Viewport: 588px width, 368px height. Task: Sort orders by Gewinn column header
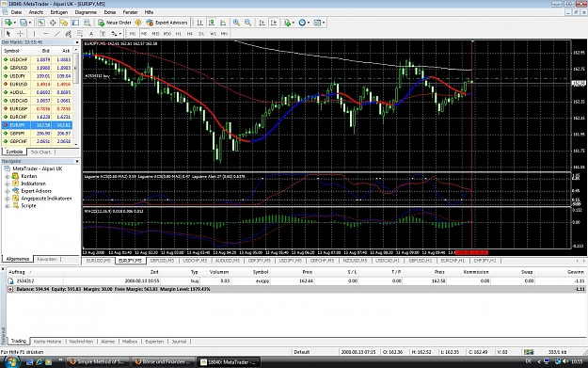coord(575,272)
